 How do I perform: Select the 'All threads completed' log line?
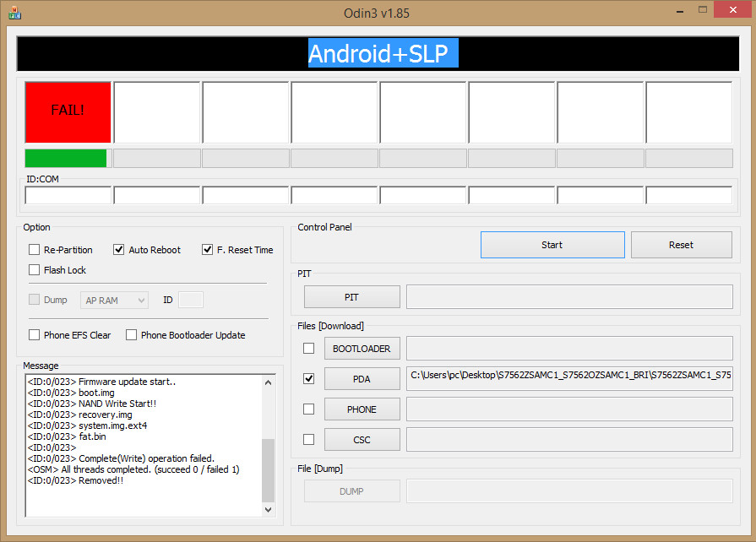pos(133,469)
